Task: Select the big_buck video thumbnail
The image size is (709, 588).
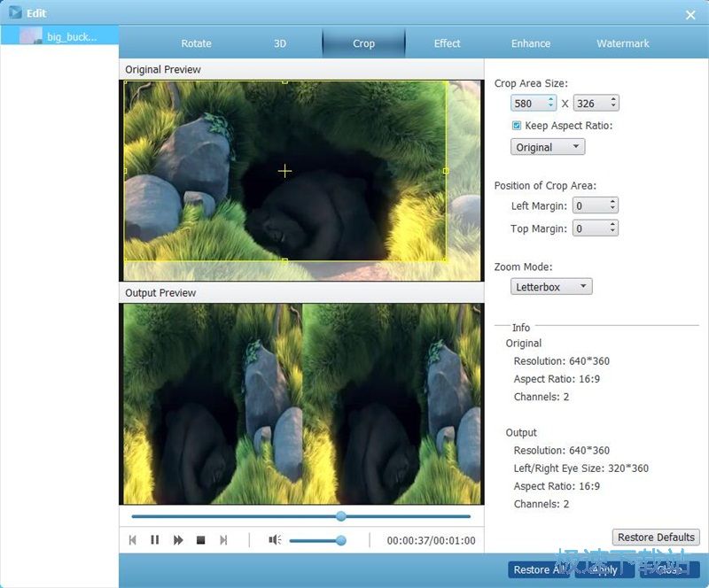Action: click(31, 35)
